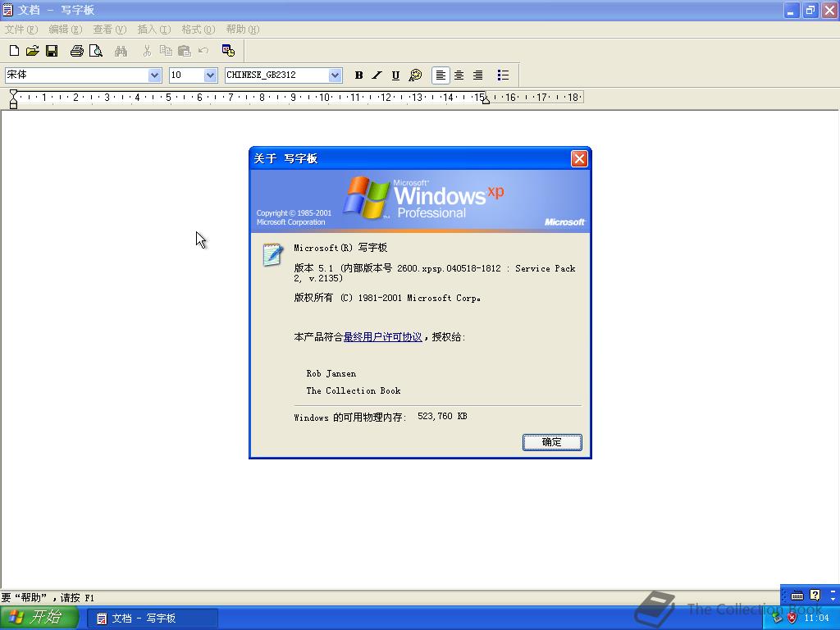840x630 pixels.
Task: Click The Collection Book organization text in dialog
Action: point(354,390)
